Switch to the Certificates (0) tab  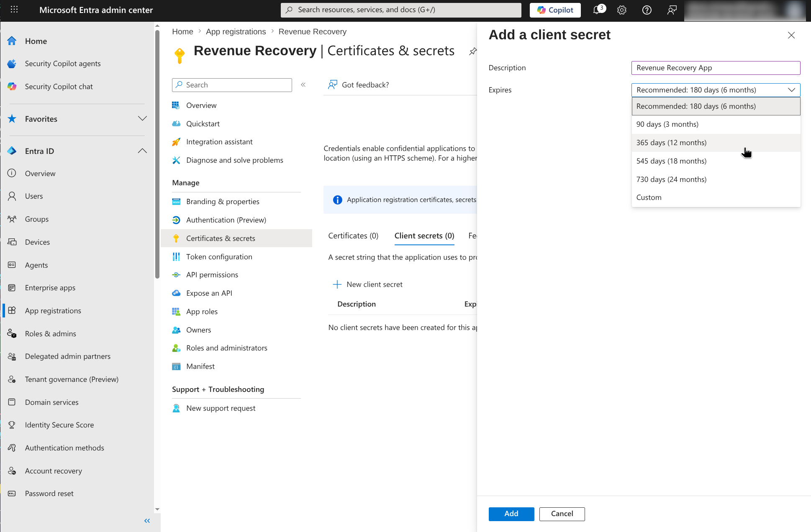(353, 236)
